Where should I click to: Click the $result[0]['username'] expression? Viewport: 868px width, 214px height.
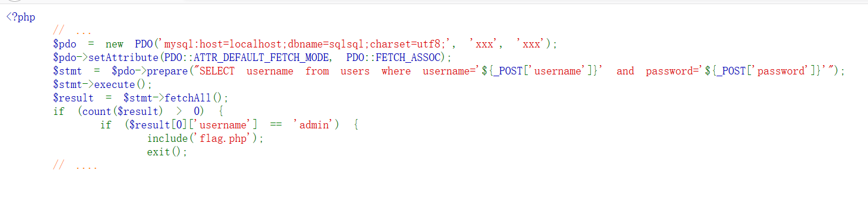pos(194,125)
